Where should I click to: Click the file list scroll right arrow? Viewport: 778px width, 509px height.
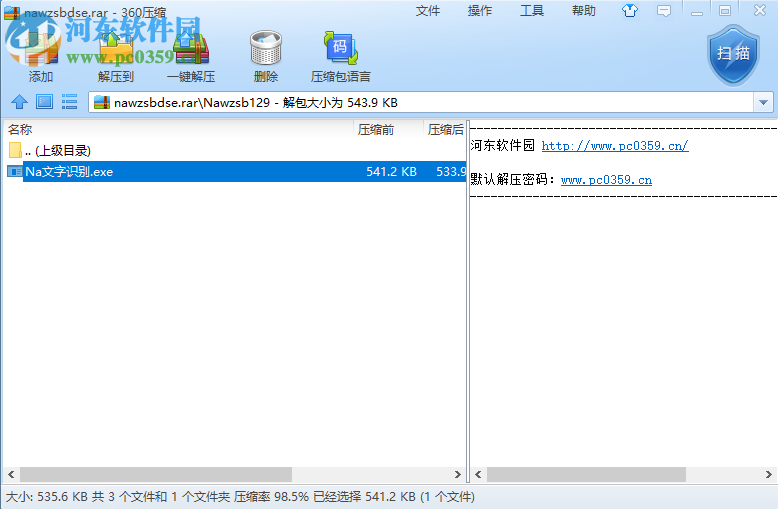[x=457, y=475]
